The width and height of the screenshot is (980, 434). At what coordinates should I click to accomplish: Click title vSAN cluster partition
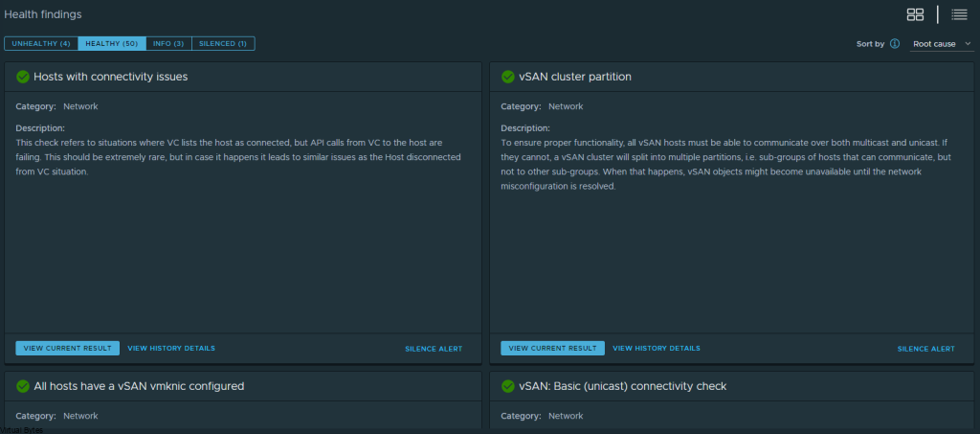(575, 77)
